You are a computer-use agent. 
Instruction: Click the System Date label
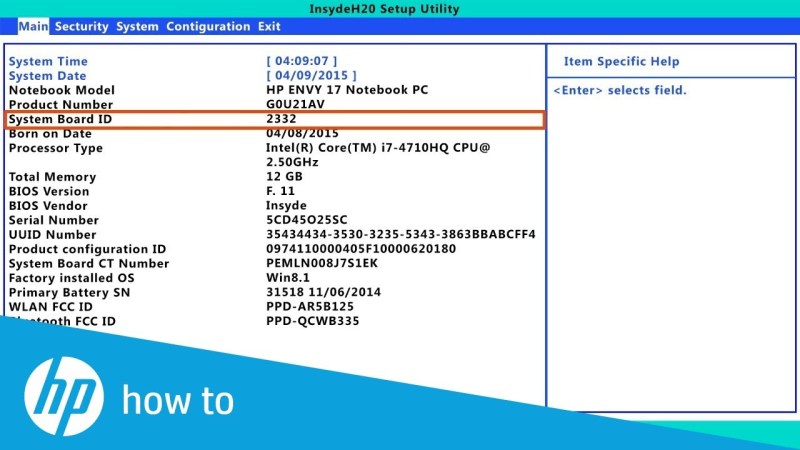[47, 76]
